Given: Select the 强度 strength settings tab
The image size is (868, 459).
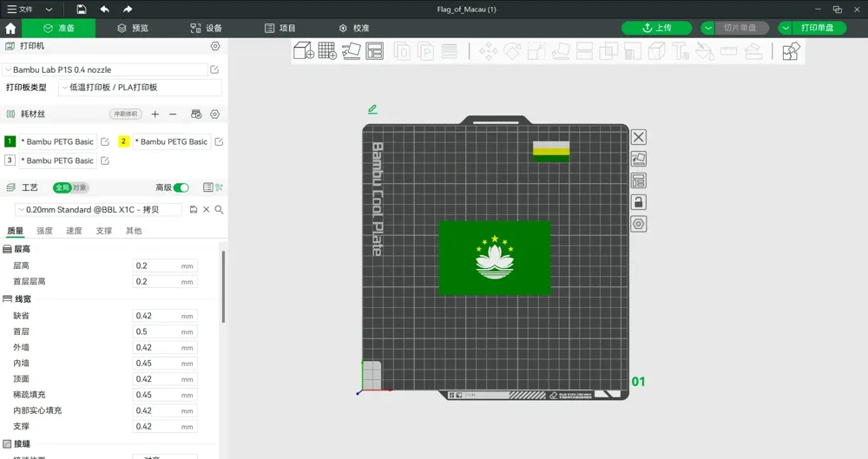Looking at the screenshot, I should pos(45,231).
